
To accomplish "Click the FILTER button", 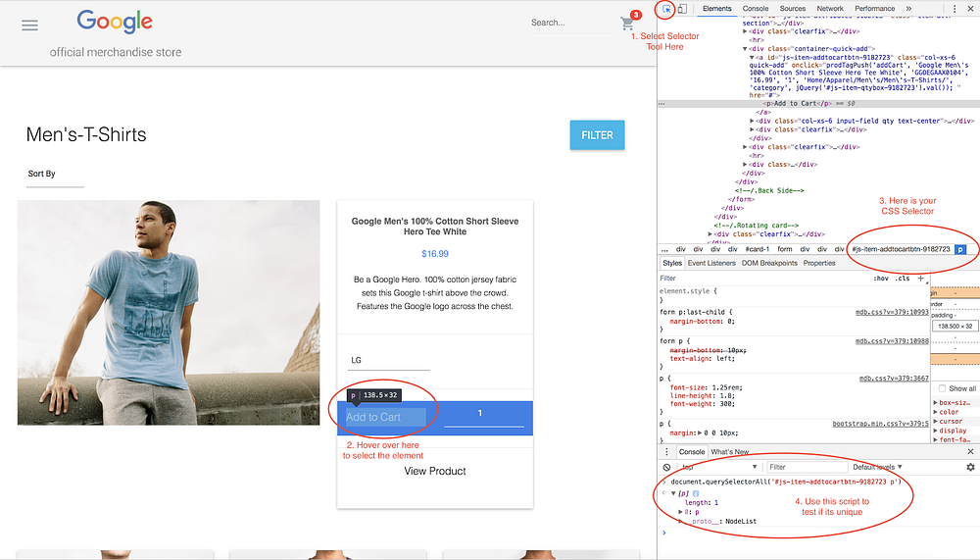I will 597,135.
